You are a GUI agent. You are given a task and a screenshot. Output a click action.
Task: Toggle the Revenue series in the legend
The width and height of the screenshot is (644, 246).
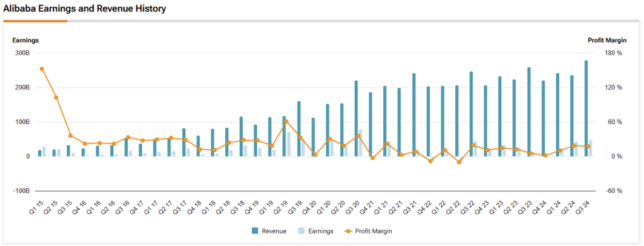(x=269, y=232)
